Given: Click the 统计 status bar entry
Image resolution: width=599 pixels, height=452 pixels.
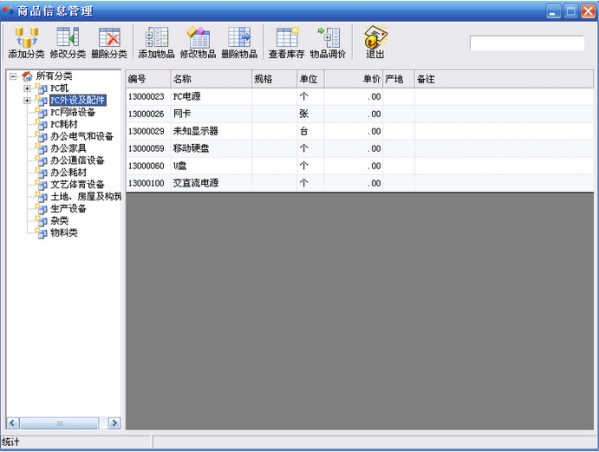Looking at the screenshot, I should (x=11, y=442).
